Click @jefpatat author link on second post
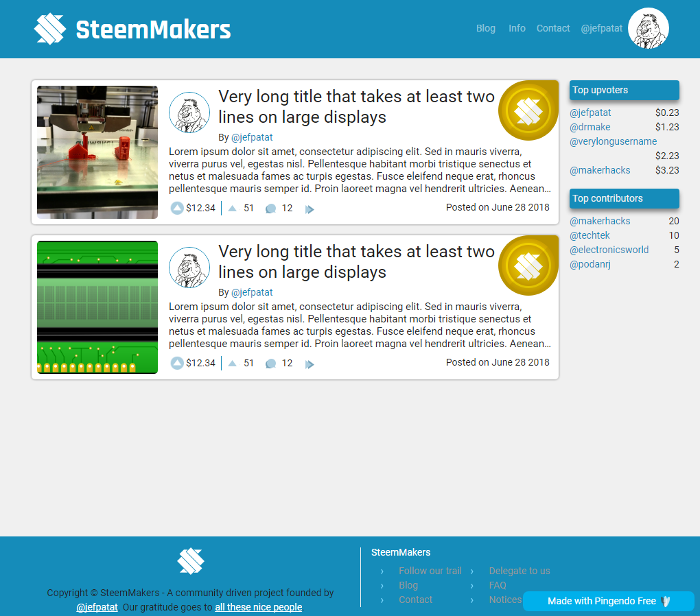The width and height of the screenshot is (700, 616). click(252, 292)
